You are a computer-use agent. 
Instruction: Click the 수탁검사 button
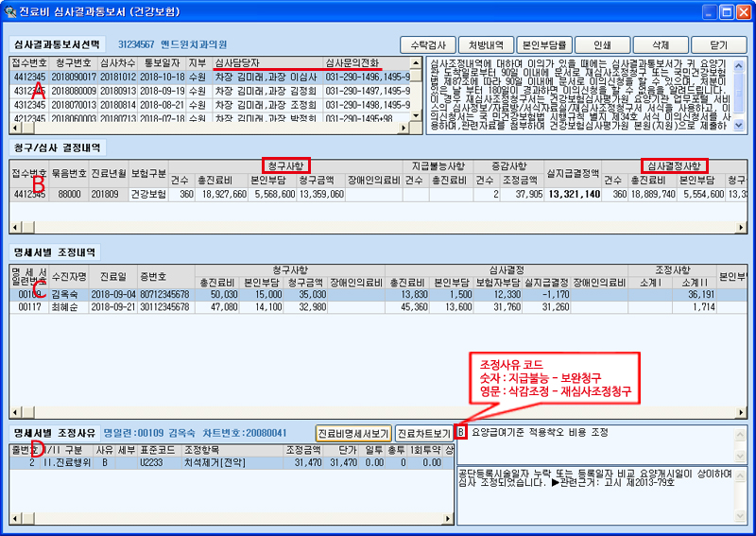[427, 44]
